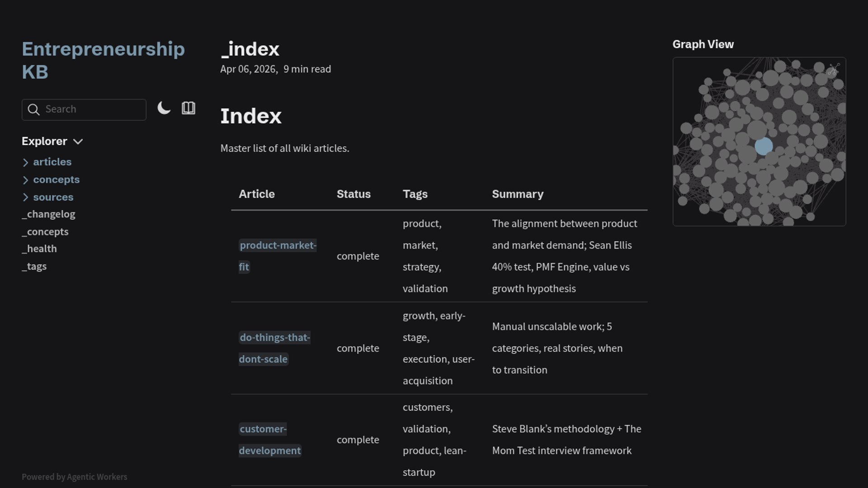Viewport: 868px width, 488px height.
Task: Expand the articles folder
Action: click(52, 162)
